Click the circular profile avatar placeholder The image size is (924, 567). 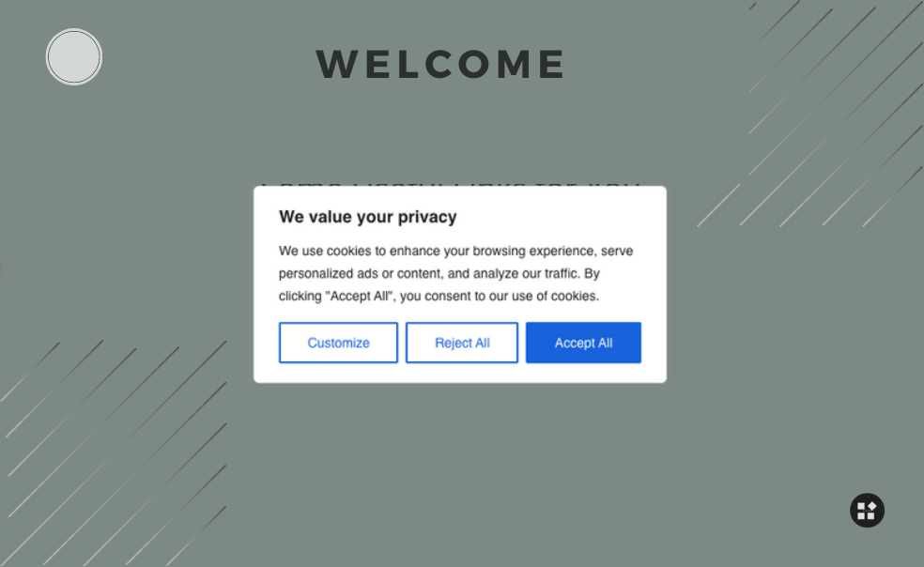(x=74, y=57)
